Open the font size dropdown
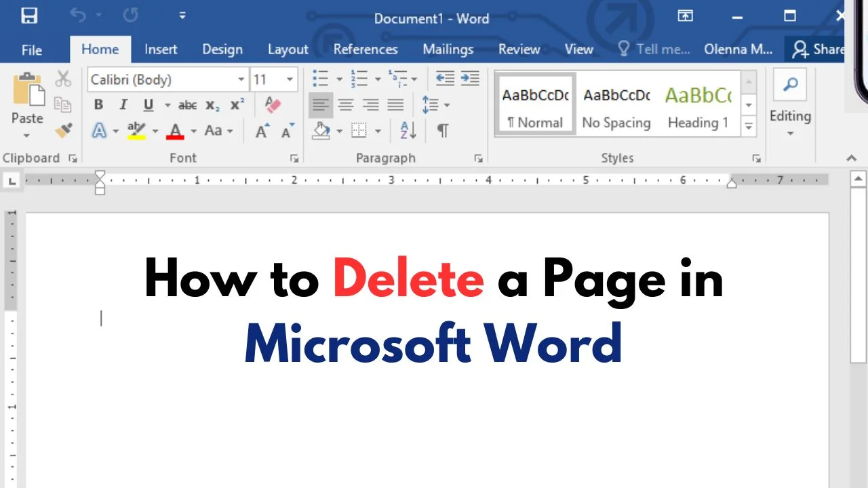868x488 pixels. pos(290,80)
